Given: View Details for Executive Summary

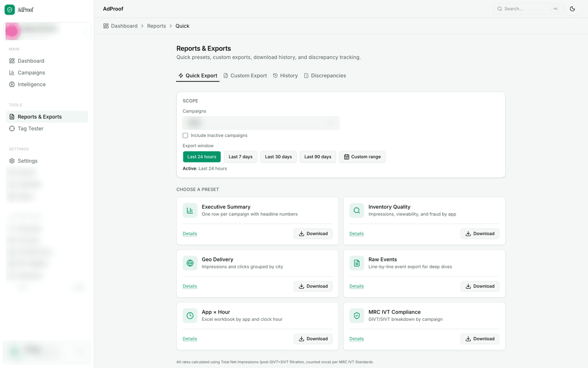Looking at the screenshot, I should click(190, 234).
